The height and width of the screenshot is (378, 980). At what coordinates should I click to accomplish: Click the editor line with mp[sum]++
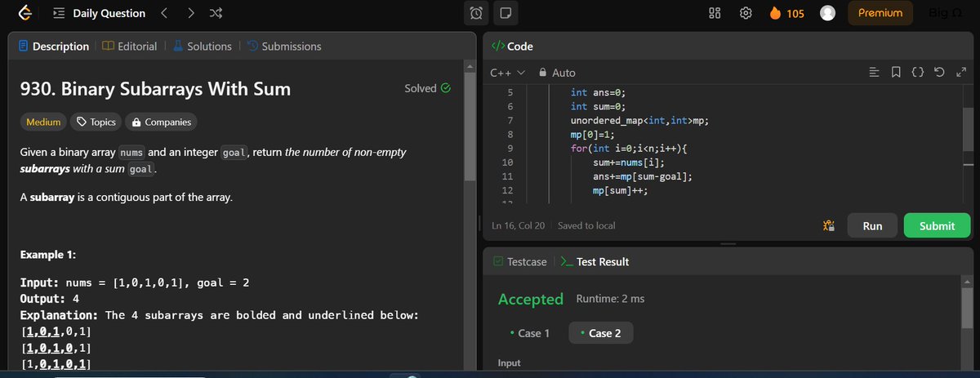(x=620, y=191)
